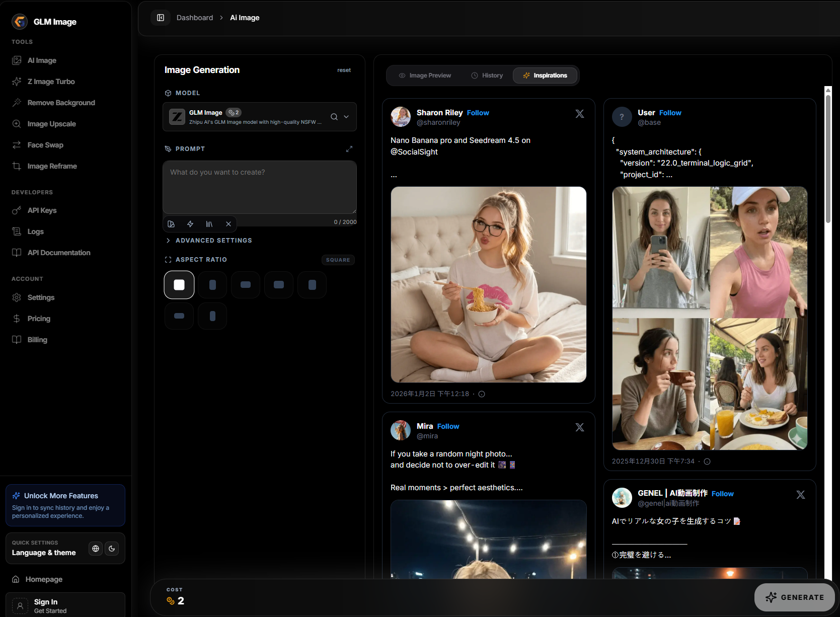The image size is (840, 617).
Task: Select the Inspirations tab
Action: pyautogui.click(x=545, y=75)
